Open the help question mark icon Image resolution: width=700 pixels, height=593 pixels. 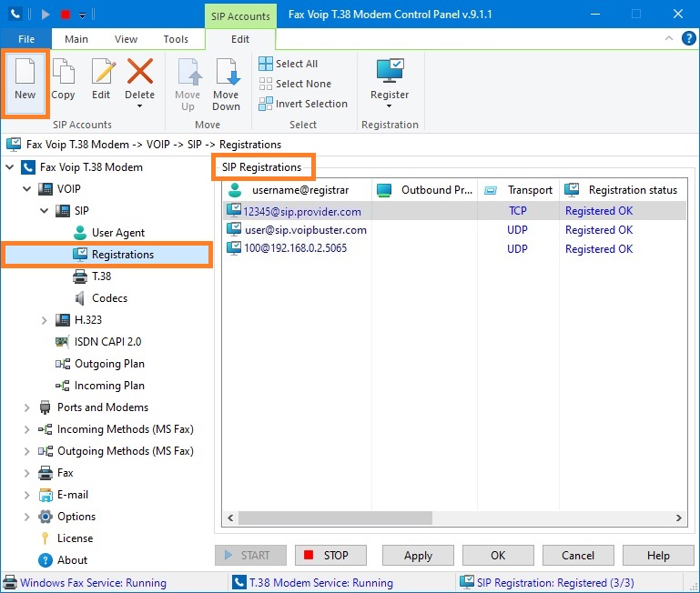point(689,39)
